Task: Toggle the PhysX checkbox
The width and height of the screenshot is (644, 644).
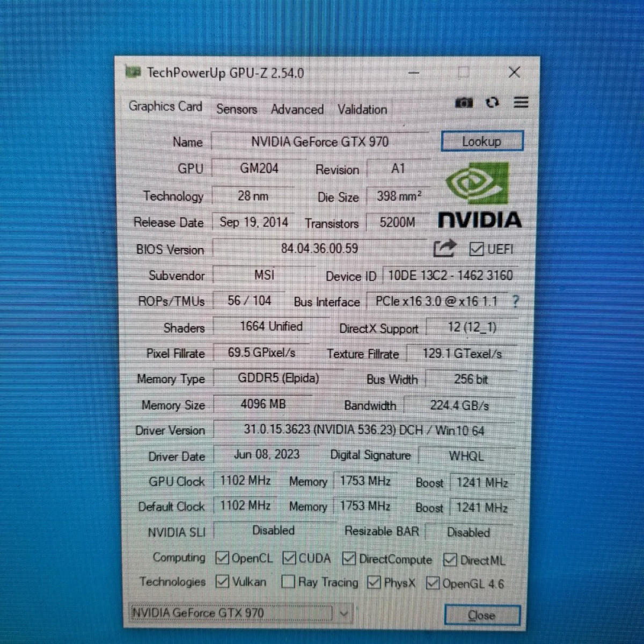Action: [374, 582]
